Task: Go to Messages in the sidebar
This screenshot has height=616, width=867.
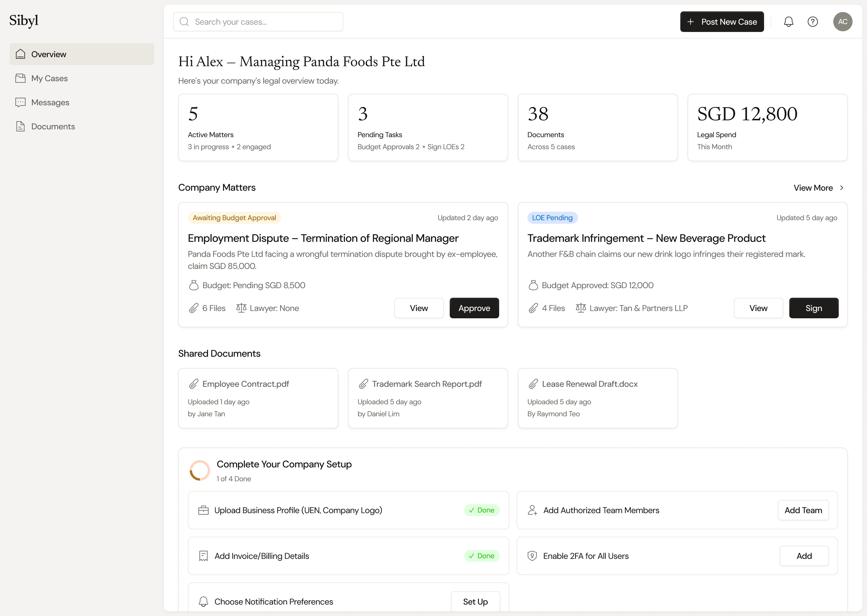Action: (50, 102)
